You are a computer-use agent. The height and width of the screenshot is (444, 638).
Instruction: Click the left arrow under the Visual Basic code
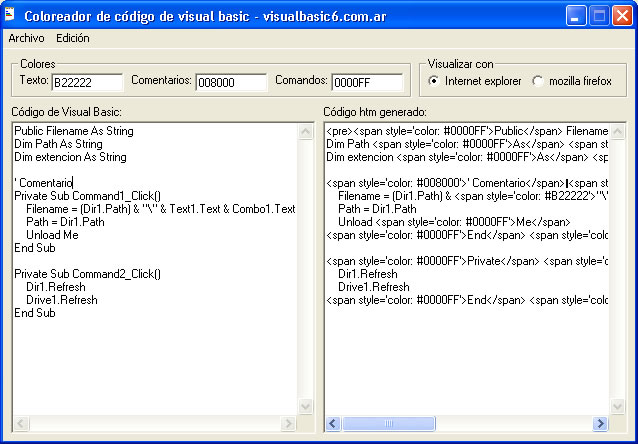point(20,424)
